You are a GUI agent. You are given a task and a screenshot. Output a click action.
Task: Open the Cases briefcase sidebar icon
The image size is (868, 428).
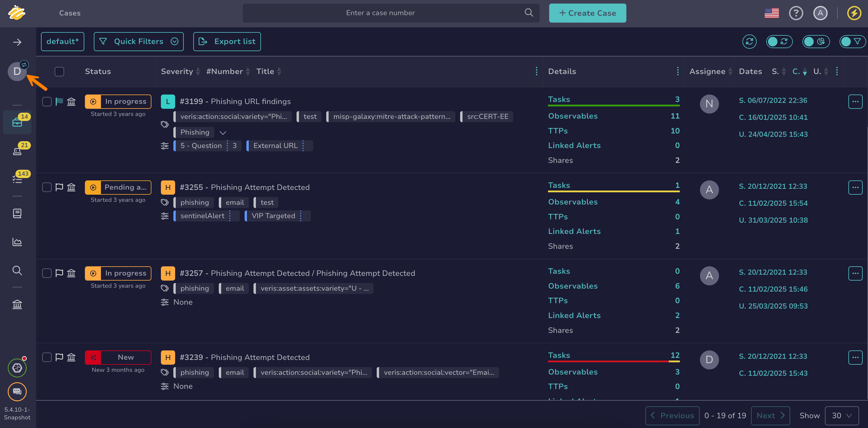pyautogui.click(x=17, y=122)
